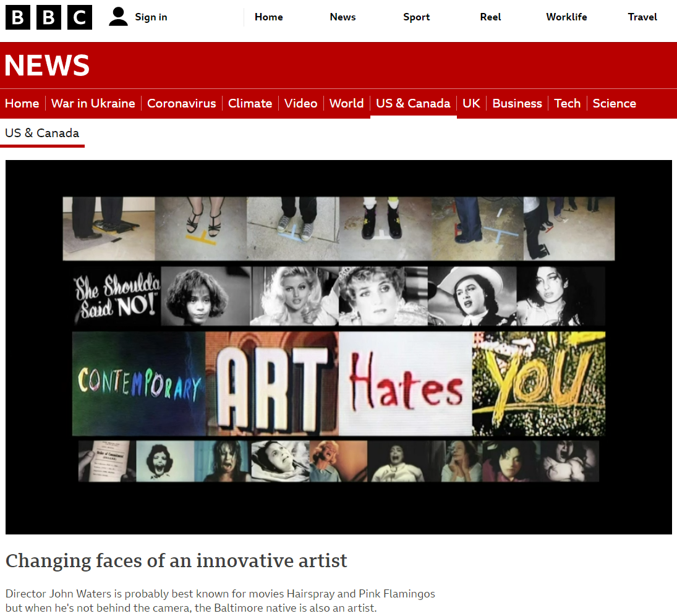Select US & Canada in red bar
The width and height of the screenshot is (677, 616).
point(413,104)
